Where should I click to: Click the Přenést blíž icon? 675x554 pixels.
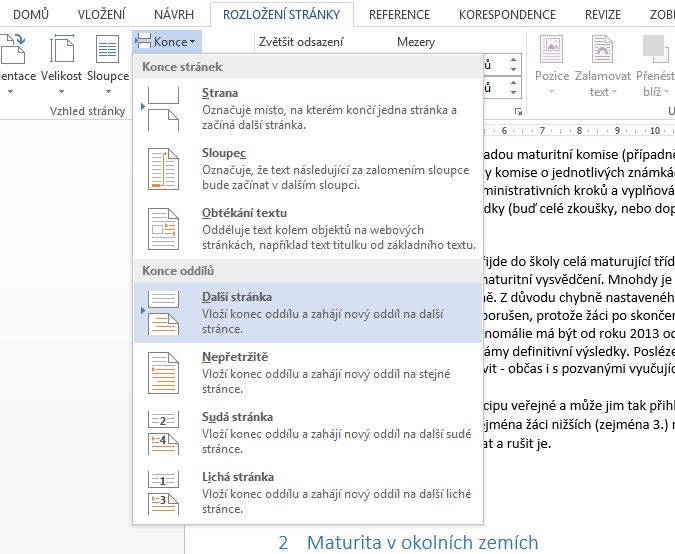click(x=655, y=49)
